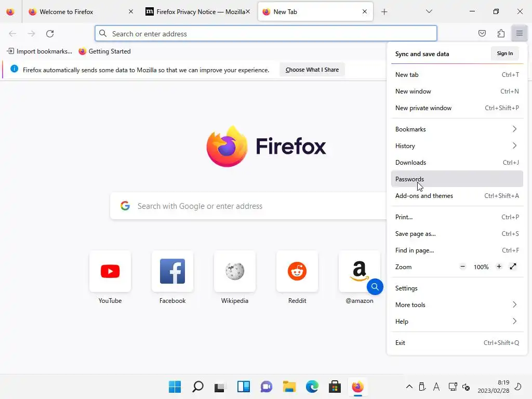Expand the Help submenu

[x=457, y=322]
